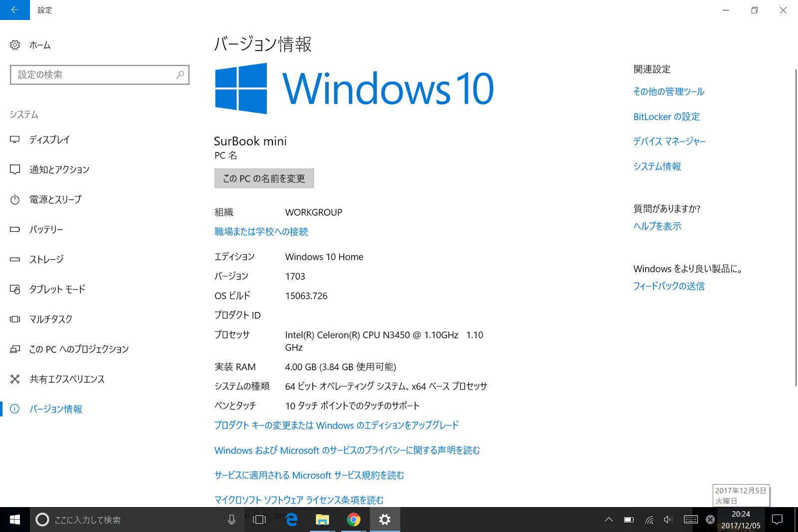This screenshot has width=798, height=532.
Task: Click the 設定の検索 search field
Action: (100, 75)
